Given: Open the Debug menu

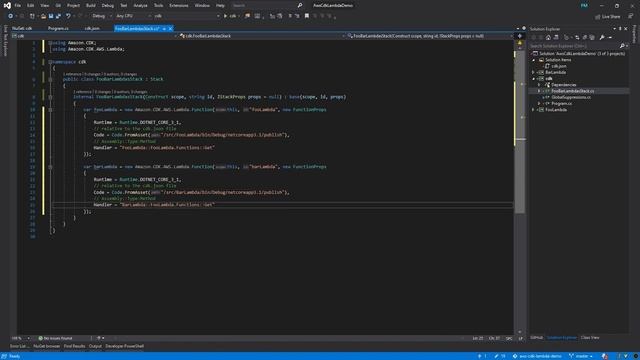Looking at the screenshot, I should click(108, 6).
